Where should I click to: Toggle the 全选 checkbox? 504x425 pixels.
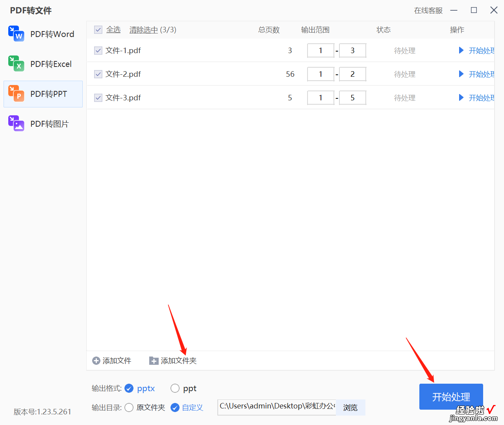(98, 30)
